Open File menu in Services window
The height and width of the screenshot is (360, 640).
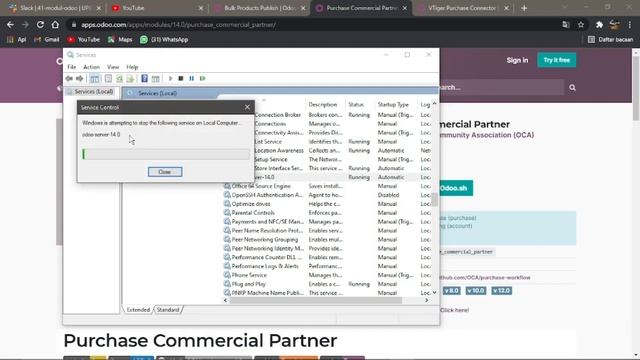point(71,67)
